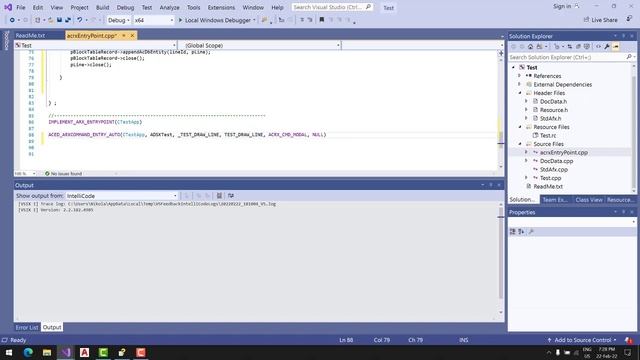Click Alphabetical sort icon in Properties panel
The width and height of the screenshot is (640, 360).
click(521, 231)
